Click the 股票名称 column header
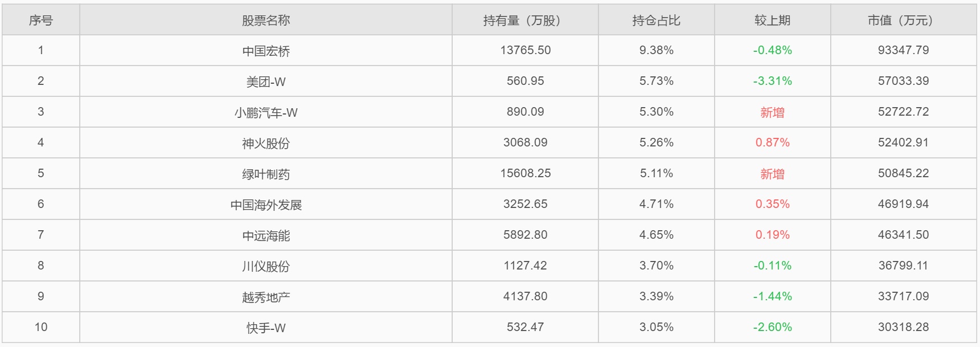 coord(266,21)
